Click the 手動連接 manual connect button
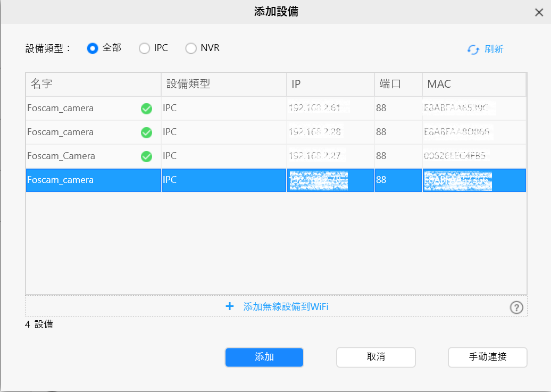Viewport: 551px width, 392px height. (x=487, y=357)
